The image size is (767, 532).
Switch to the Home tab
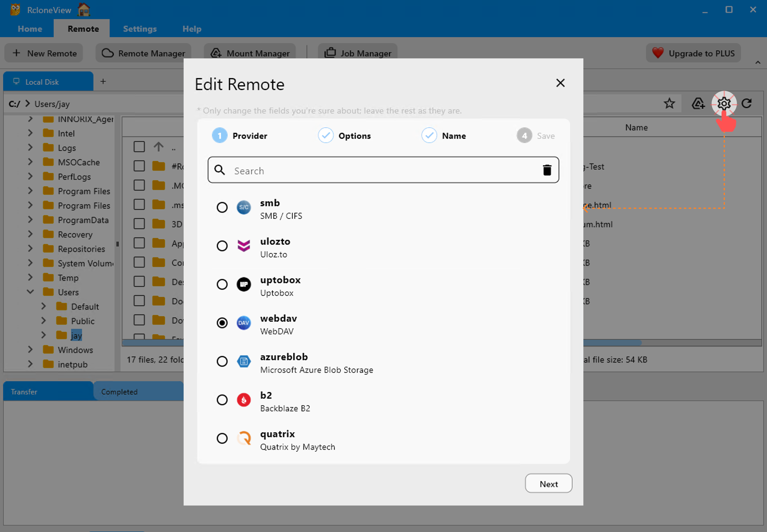(30, 29)
